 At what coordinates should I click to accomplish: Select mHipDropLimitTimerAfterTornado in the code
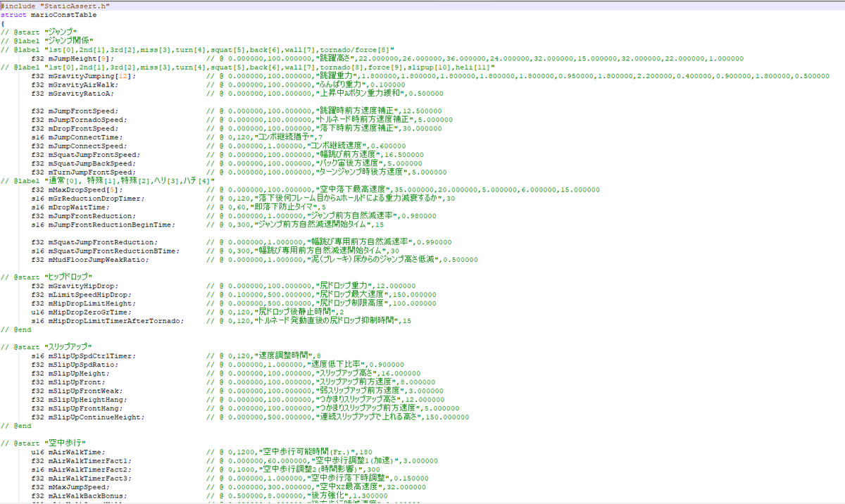113,320
